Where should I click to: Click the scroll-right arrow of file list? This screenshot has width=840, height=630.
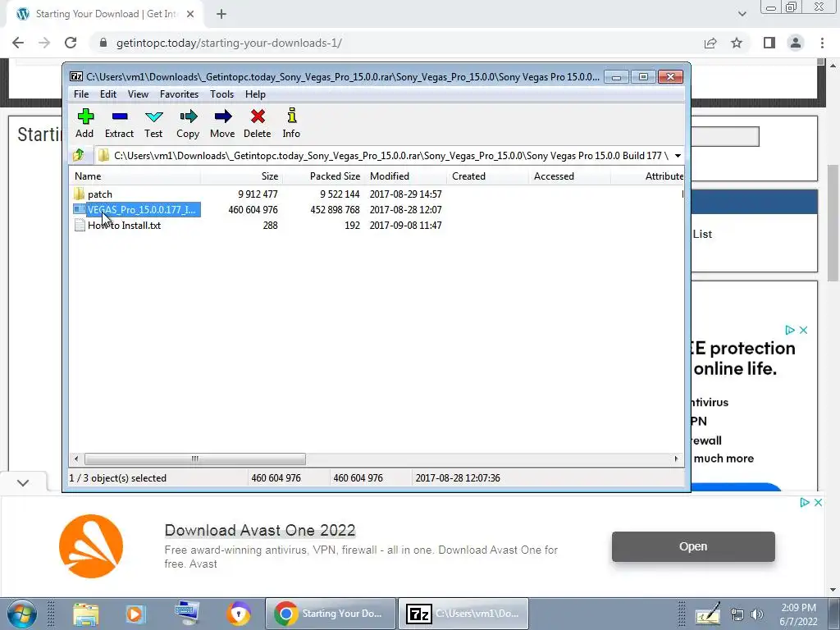(x=676, y=459)
